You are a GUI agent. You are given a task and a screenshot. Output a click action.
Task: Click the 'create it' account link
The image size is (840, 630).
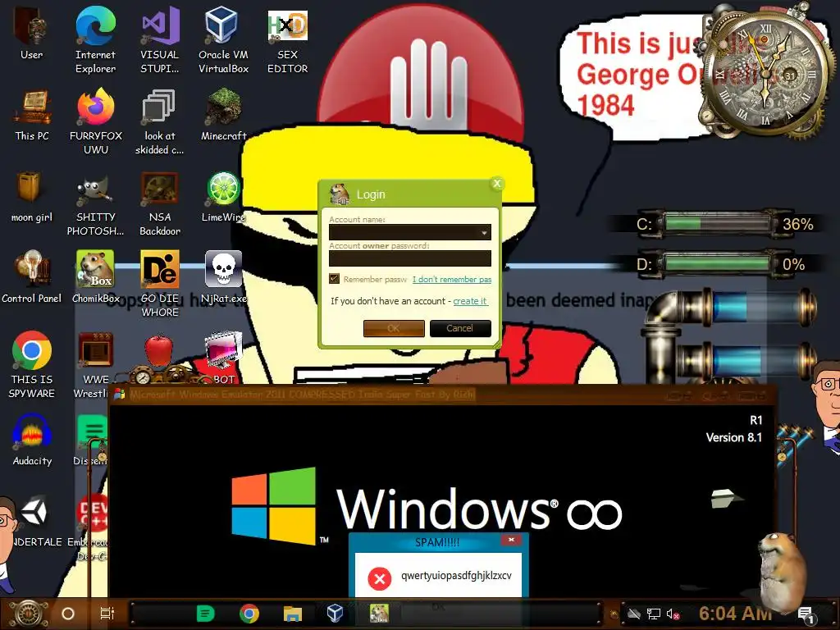tap(470, 301)
